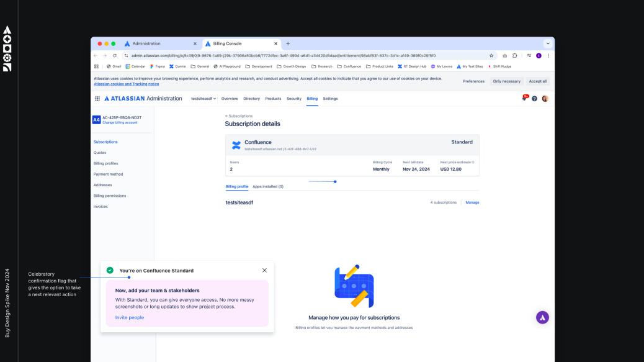Close the Administration browser tab

click(x=195, y=43)
